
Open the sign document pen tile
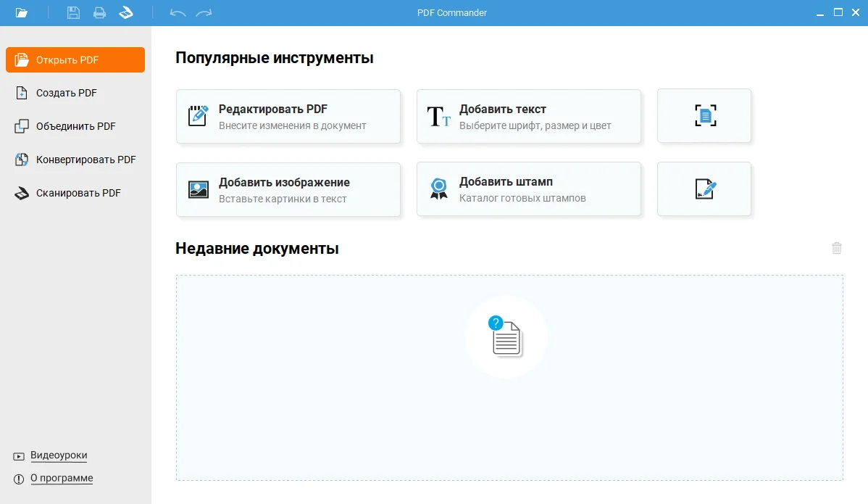pyautogui.click(x=704, y=189)
